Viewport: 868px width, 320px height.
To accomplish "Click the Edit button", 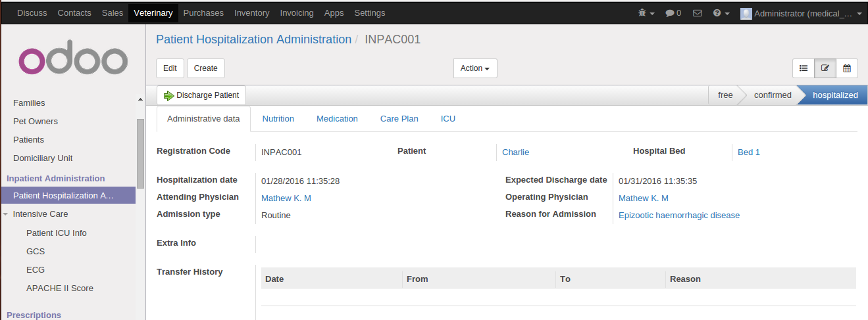I will click(x=170, y=68).
